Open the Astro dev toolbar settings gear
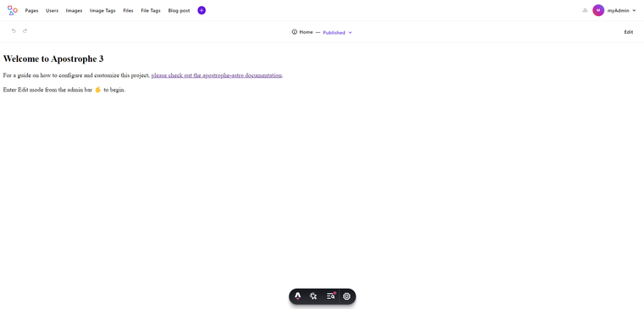This screenshot has width=644, height=309. 347,295
